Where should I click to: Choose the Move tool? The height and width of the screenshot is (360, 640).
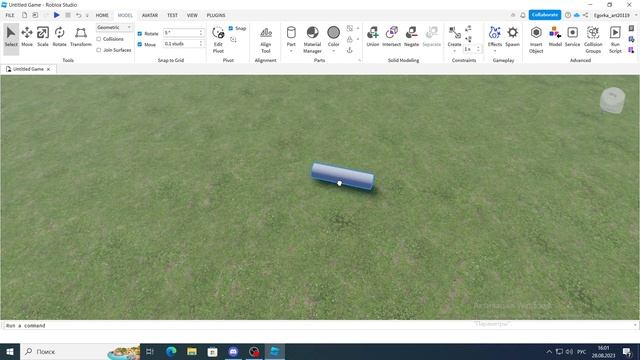pos(27,37)
